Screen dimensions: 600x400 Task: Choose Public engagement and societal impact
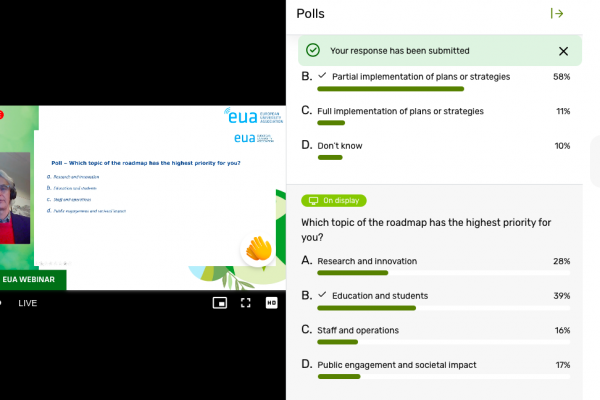(396, 365)
